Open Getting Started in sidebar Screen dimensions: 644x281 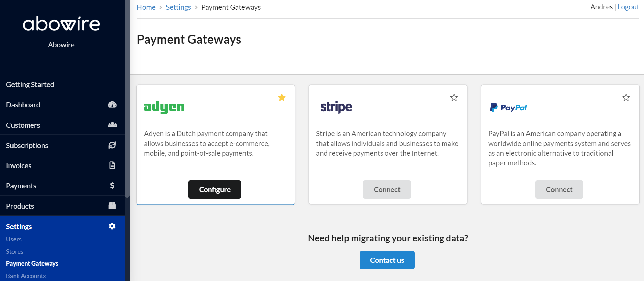(x=62, y=84)
